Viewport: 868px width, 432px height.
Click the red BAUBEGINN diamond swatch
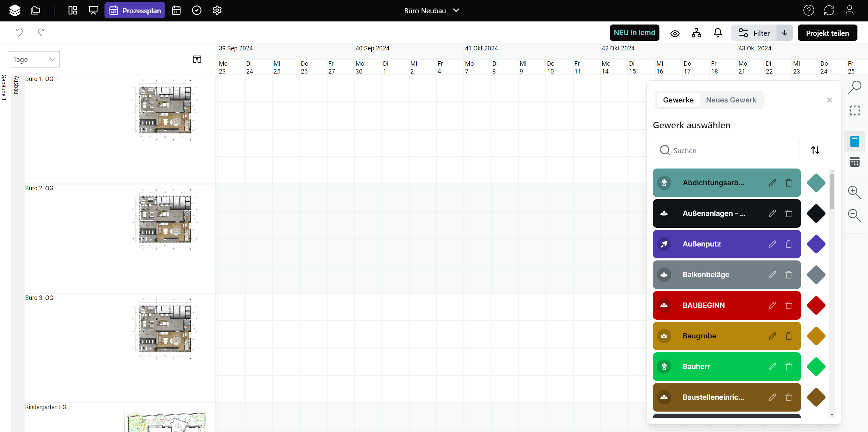pyautogui.click(x=816, y=305)
